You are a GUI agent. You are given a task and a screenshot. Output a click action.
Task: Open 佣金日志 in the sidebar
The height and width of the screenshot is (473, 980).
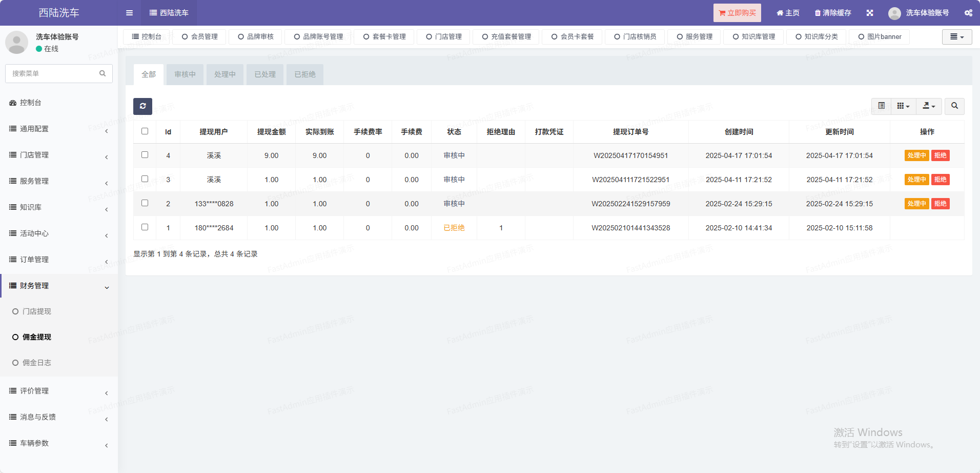[37, 363]
